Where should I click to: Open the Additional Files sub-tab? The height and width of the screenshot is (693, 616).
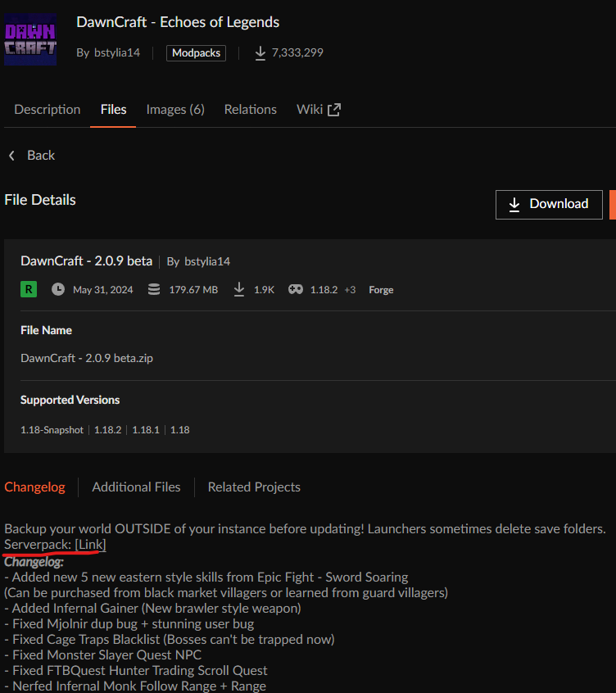(x=136, y=487)
